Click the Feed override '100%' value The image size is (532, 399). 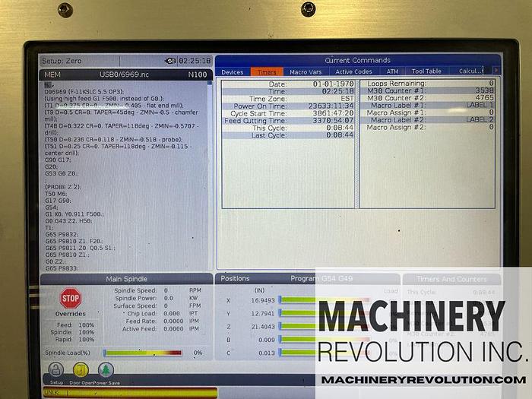[x=86, y=325]
